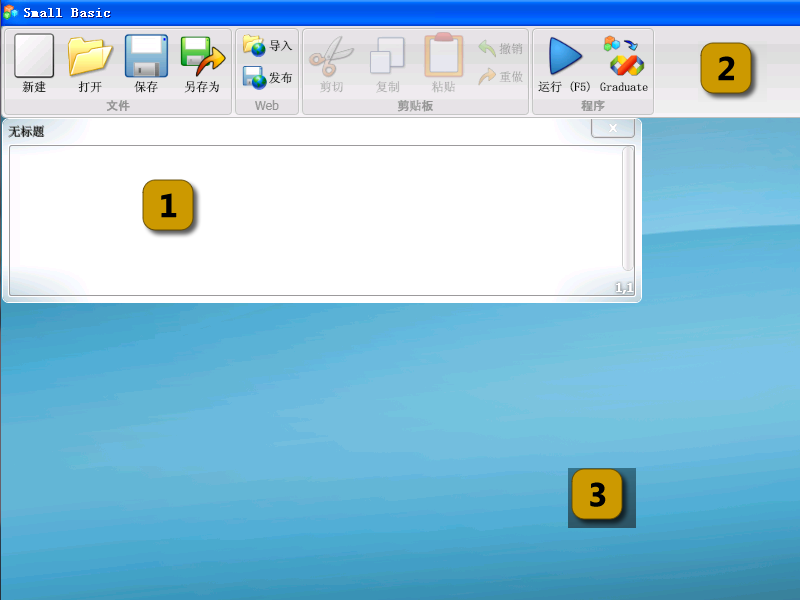Click the 新建 (New) program icon
Screen dimensions: 800x600
33,55
